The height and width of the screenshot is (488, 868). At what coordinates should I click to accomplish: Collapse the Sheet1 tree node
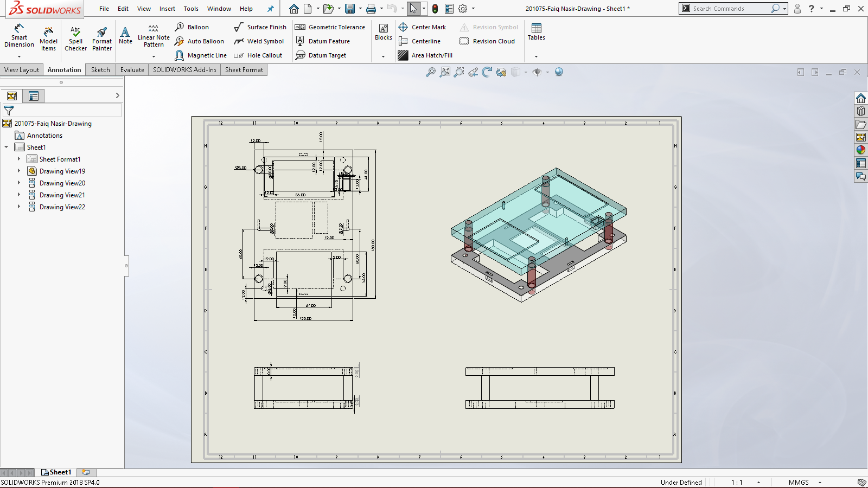pyautogui.click(x=7, y=147)
